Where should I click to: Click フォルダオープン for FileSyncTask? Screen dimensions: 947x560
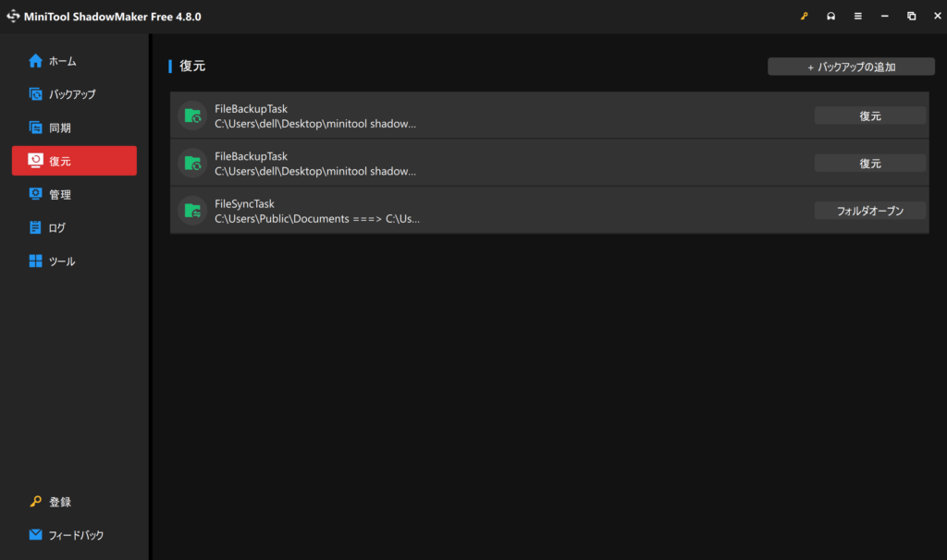click(x=869, y=211)
